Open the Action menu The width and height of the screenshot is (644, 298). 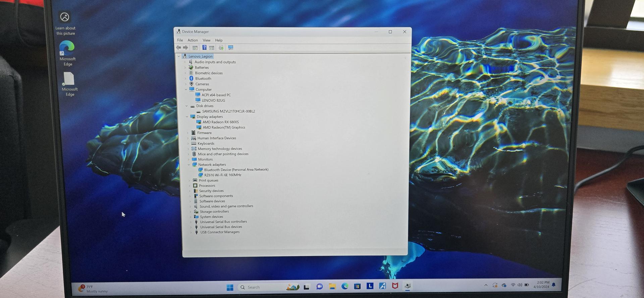tap(193, 40)
